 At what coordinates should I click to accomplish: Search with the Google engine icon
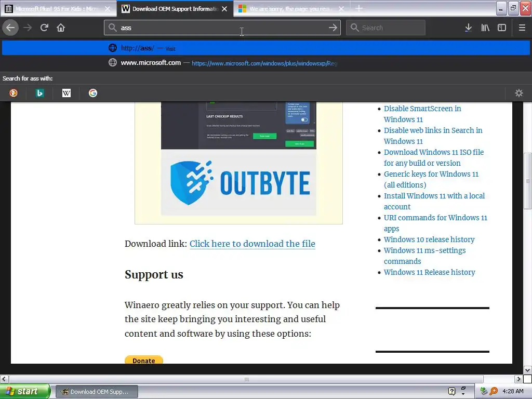[x=93, y=93]
